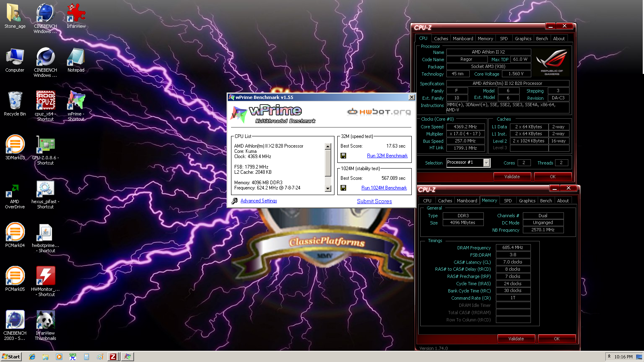The width and height of the screenshot is (644, 362).
Task: Open Windows Media Player taskbar icon
Action: (x=59, y=357)
